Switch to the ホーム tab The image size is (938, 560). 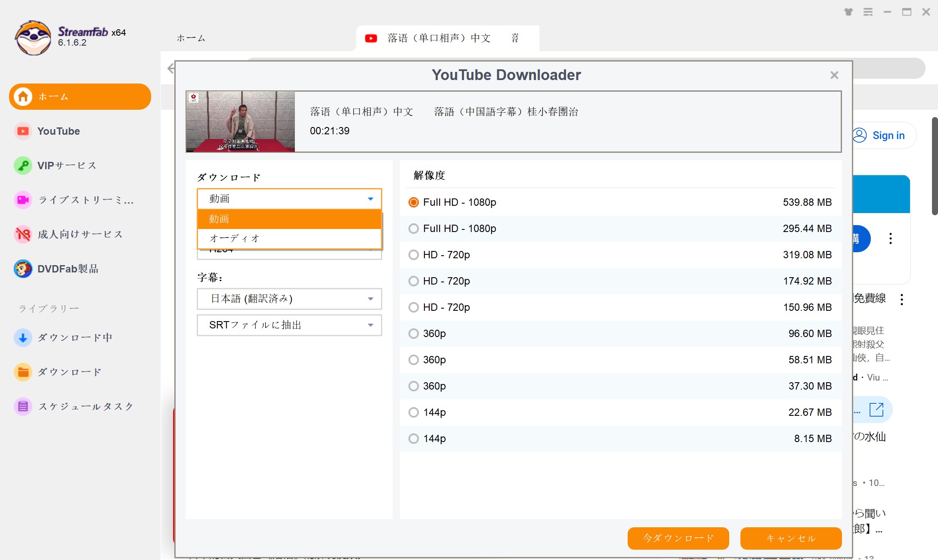tap(191, 38)
